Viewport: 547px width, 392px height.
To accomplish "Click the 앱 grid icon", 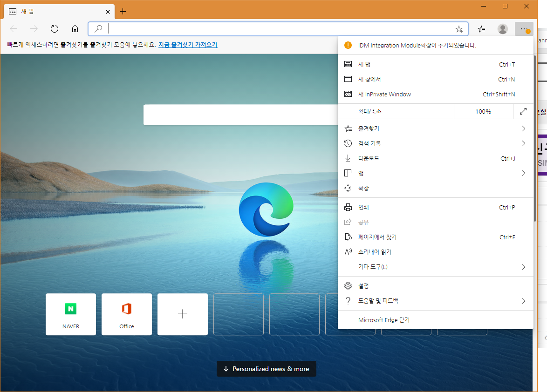I will [348, 173].
